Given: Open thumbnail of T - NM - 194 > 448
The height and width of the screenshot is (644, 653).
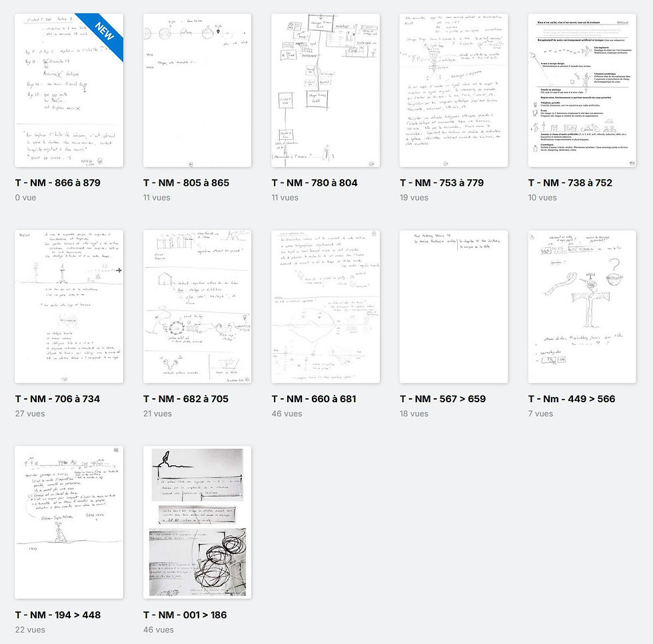Looking at the screenshot, I should 69,522.
